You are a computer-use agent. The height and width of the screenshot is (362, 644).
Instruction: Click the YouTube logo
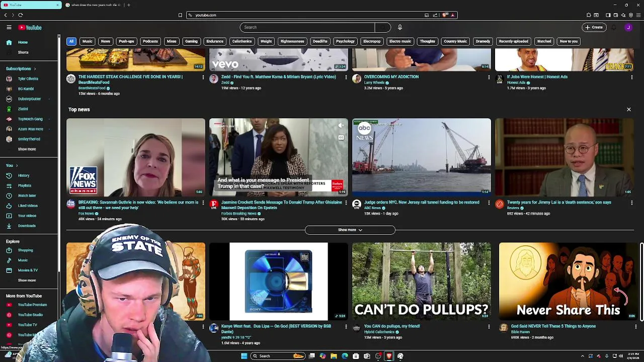coord(30,28)
